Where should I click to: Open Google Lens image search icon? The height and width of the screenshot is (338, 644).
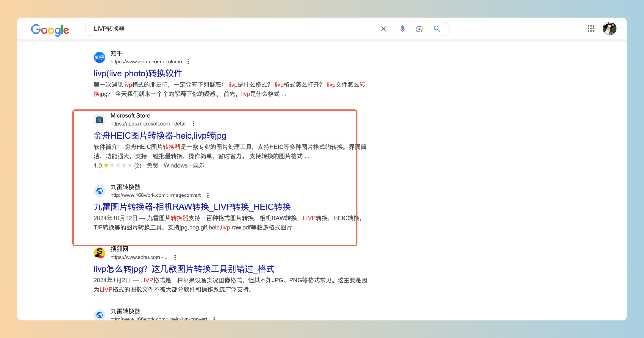point(419,29)
